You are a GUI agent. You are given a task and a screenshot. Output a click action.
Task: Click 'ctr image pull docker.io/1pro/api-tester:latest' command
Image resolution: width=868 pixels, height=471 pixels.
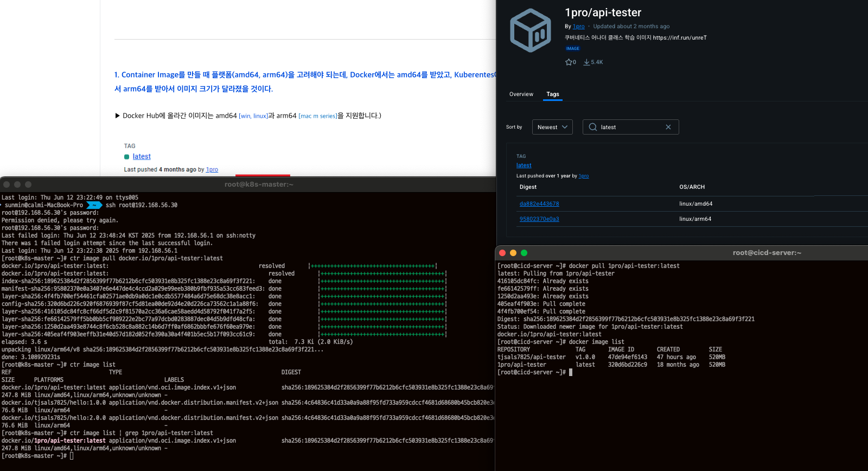146,258
